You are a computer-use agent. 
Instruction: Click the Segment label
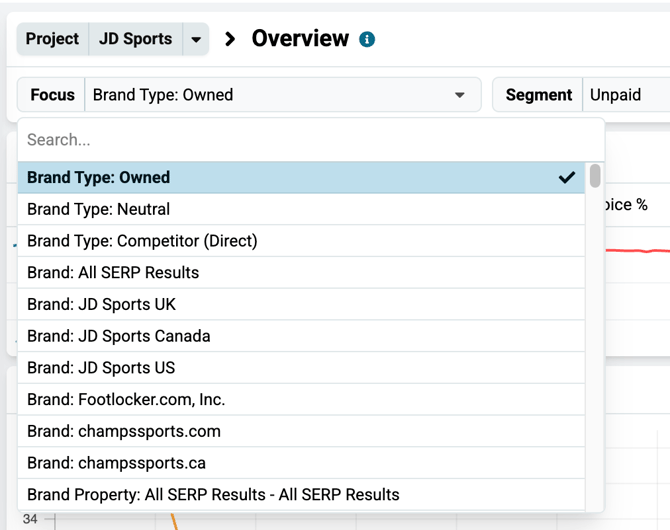pos(538,95)
